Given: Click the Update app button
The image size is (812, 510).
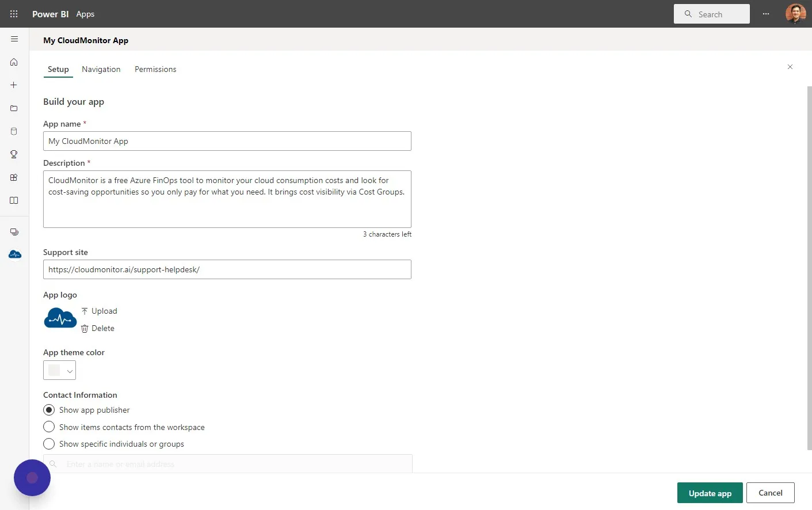Looking at the screenshot, I should point(710,493).
